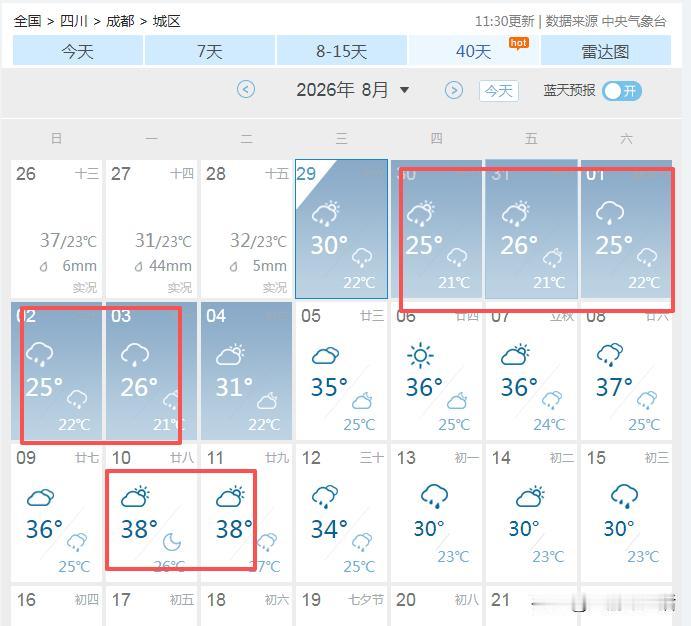
Task: Open the day 19 七夕节 cell
Action: pos(342,606)
